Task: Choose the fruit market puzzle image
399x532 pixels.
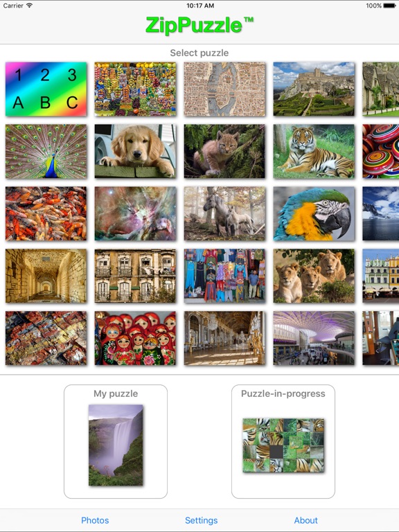Action: (x=135, y=89)
